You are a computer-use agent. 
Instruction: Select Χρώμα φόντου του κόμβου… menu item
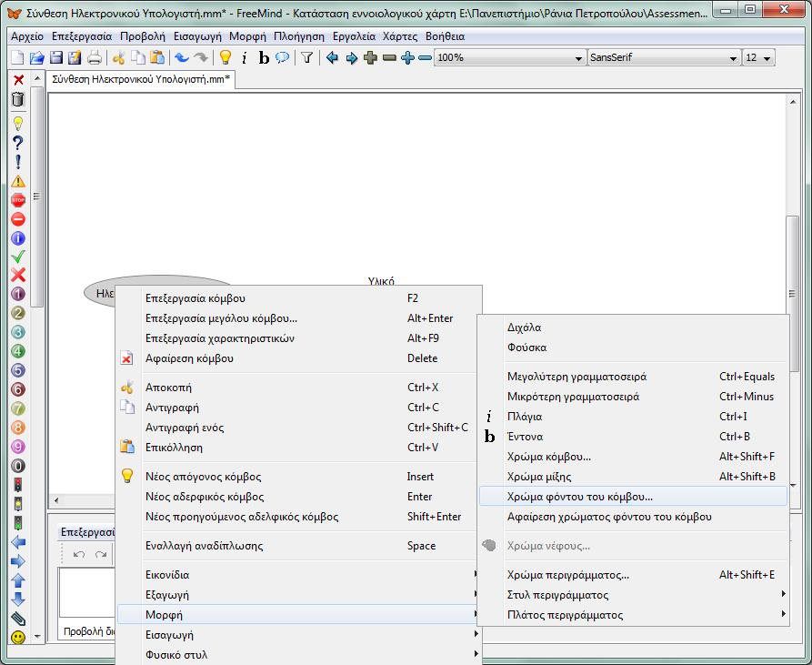tap(633, 496)
